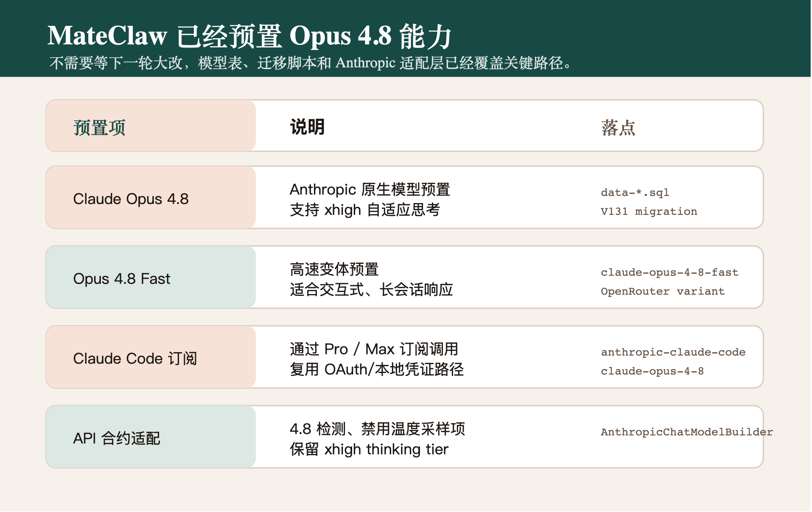Image resolution: width=812 pixels, height=512 pixels.
Task: Click the text '通过 Pro / Max 订阅调用'
Action: [374, 349]
